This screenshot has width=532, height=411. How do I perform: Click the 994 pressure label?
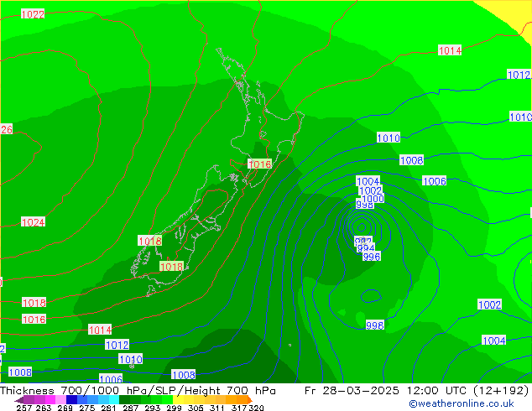pyautogui.click(x=366, y=248)
